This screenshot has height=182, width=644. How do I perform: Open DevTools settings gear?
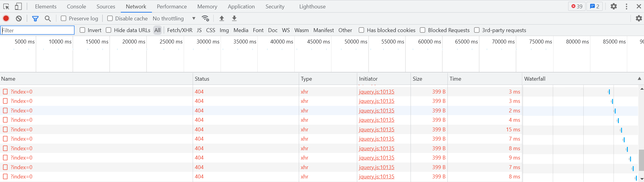(x=613, y=6)
